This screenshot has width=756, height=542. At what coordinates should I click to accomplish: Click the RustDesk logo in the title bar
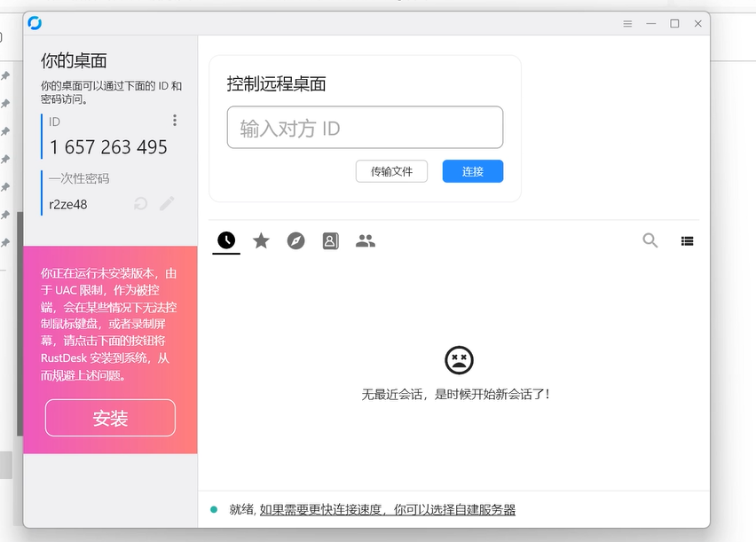[35, 23]
